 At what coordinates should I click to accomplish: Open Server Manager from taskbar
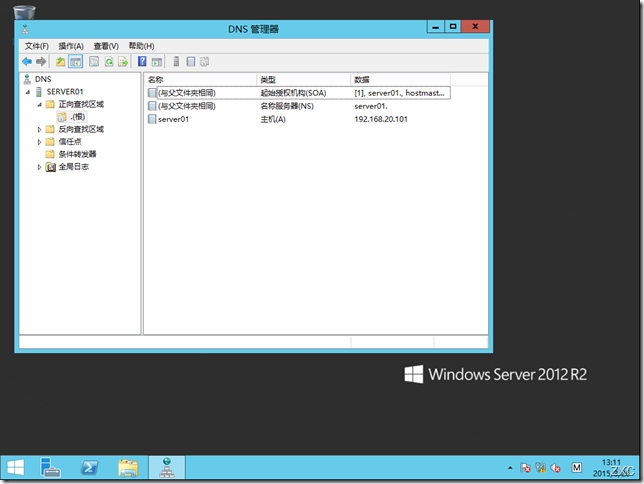(x=51, y=467)
